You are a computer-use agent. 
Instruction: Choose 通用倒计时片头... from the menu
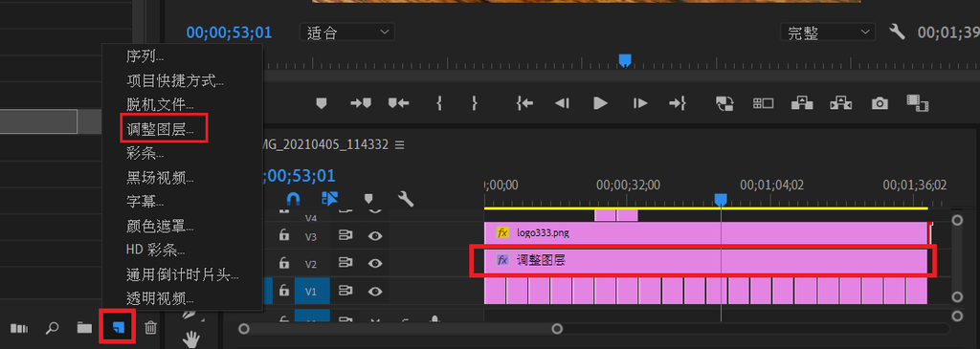182,274
